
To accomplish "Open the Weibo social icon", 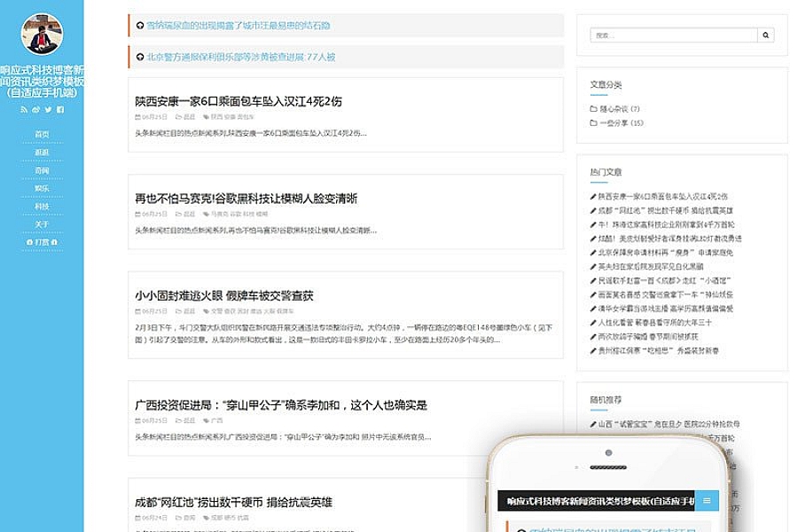I will coord(36,110).
